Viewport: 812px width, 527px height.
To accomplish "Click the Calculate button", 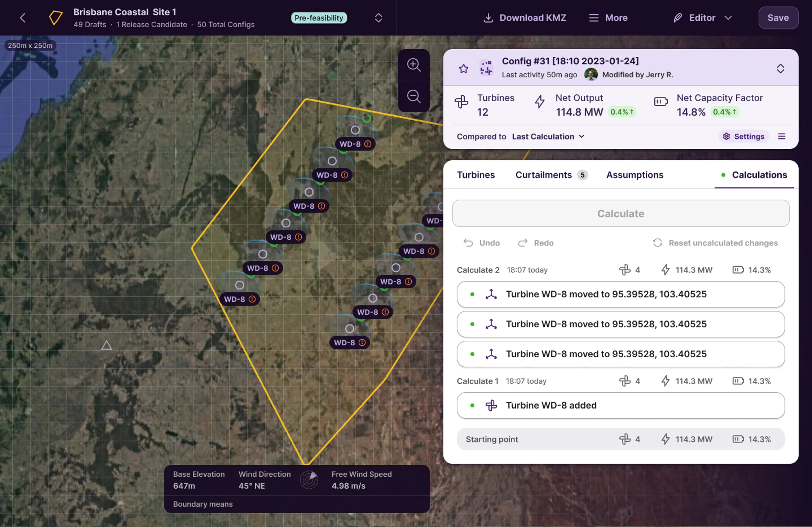I will pos(620,213).
